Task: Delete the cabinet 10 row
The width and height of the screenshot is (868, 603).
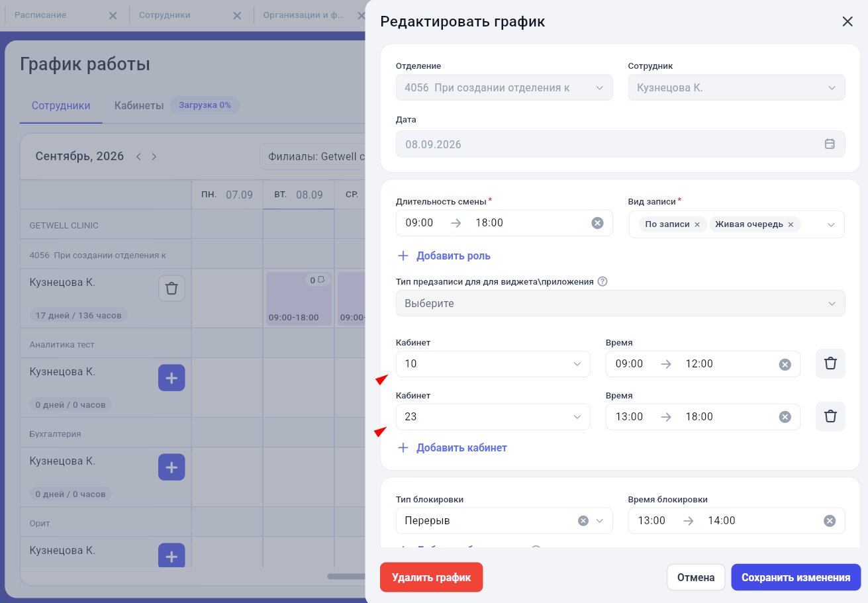Action: click(x=830, y=363)
